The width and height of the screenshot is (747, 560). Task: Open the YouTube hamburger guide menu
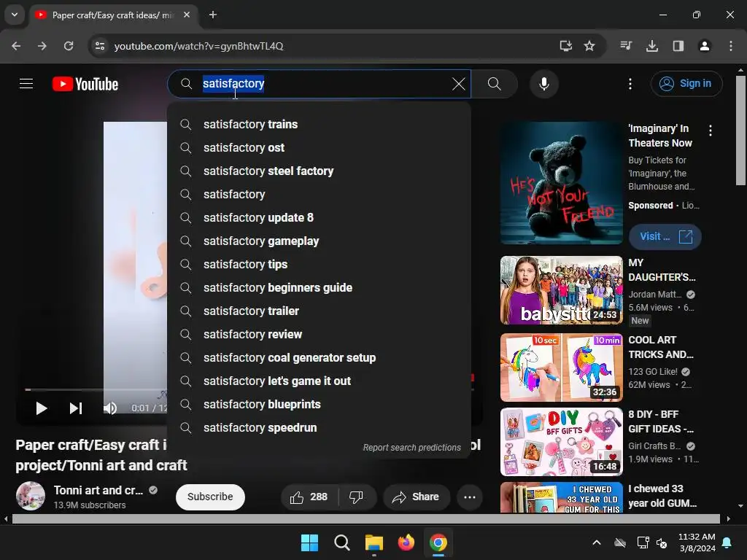(26, 84)
